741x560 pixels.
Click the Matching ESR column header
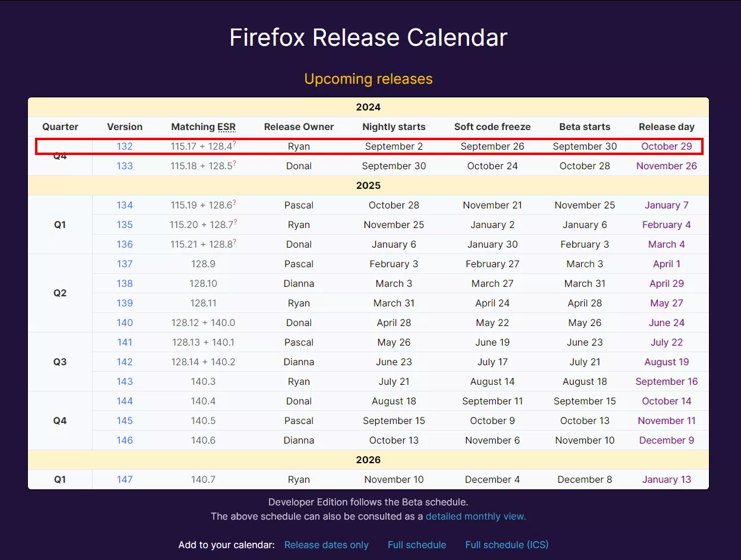[203, 126]
